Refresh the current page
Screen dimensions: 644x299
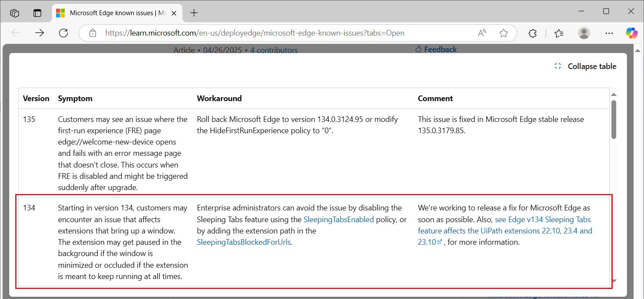[63, 33]
